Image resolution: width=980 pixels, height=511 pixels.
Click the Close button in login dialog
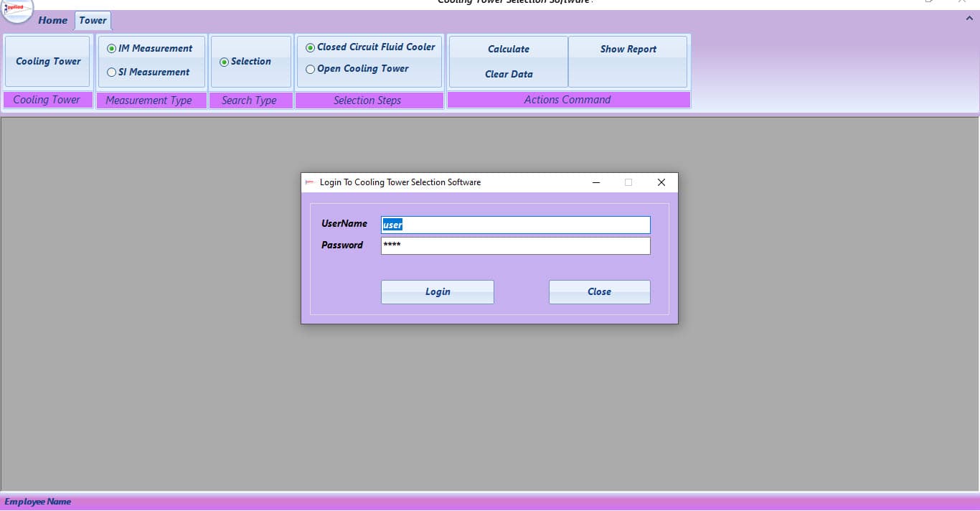[x=600, y=292]
